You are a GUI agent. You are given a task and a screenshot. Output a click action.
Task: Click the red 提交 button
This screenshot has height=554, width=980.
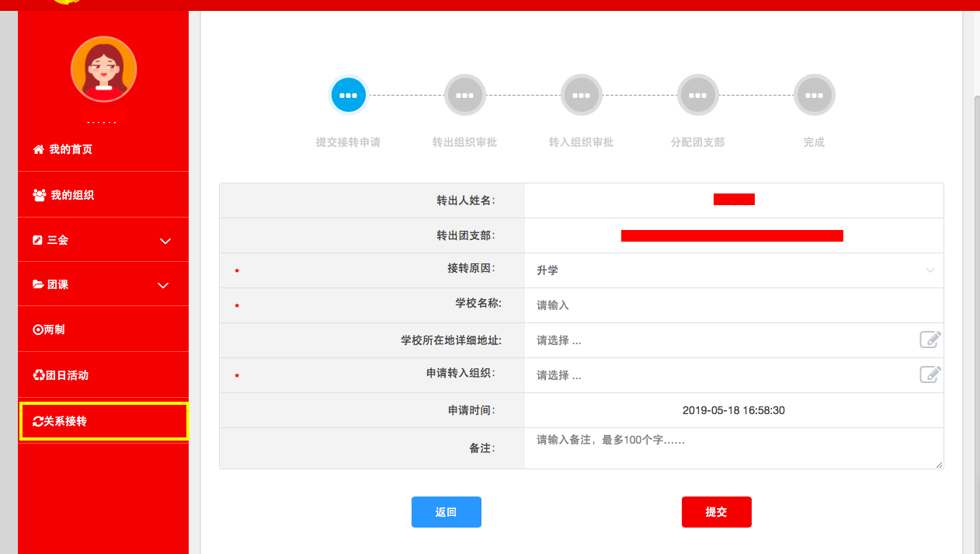[716, 512]
